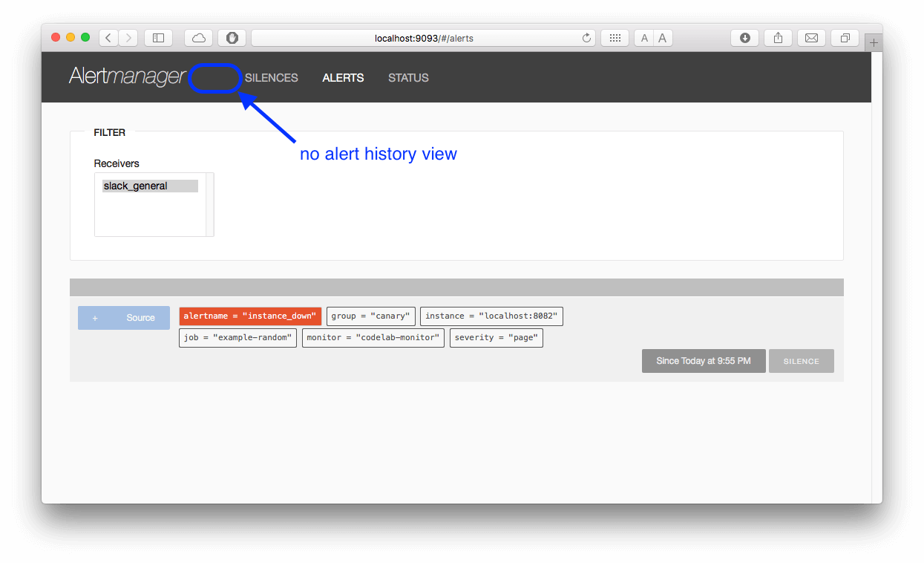Screen dimensions: 924x563
Task: Go back with Safari's back arrow
Action: point(109,38)
